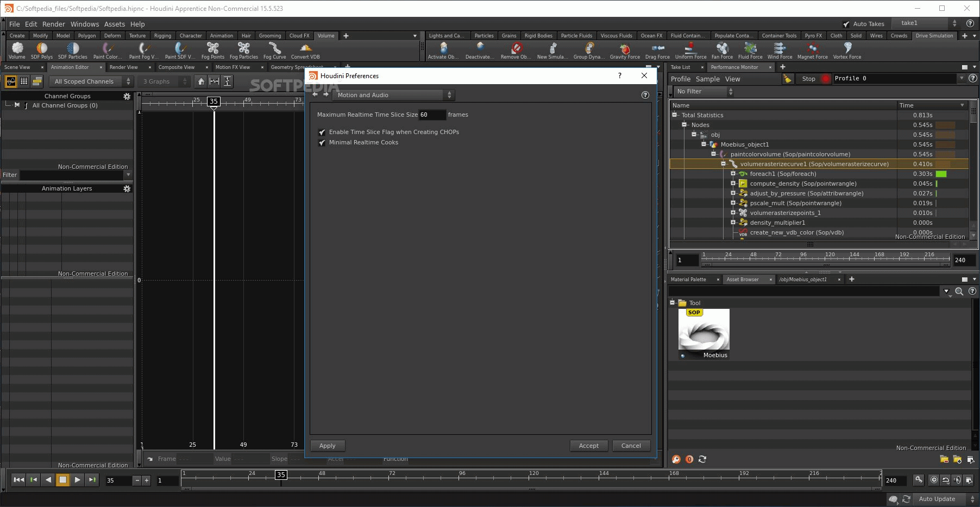Select the Convert VDB shelf tool
The height and width of the screenshot is (507, 980).
(305, 50)
